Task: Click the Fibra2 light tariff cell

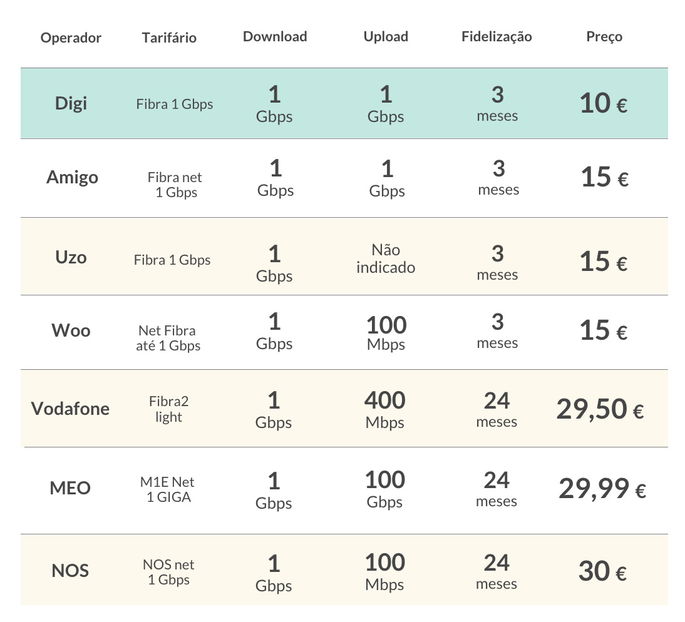Action: (x=169, y=408)
